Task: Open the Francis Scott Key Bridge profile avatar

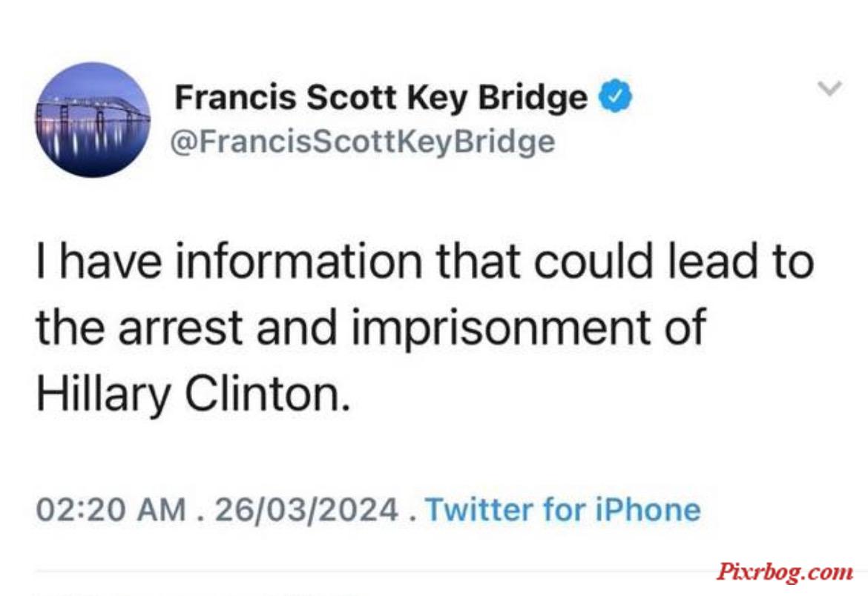Action: [x=93, y=119]
